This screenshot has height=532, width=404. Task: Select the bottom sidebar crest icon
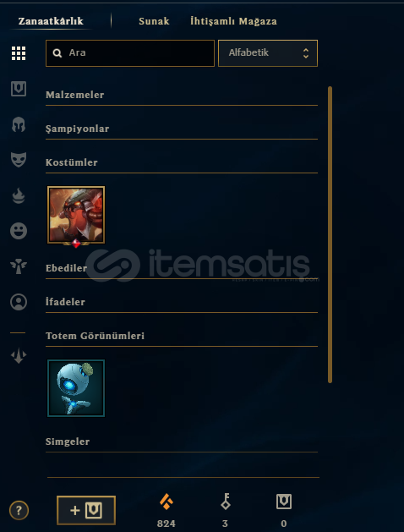19,355
